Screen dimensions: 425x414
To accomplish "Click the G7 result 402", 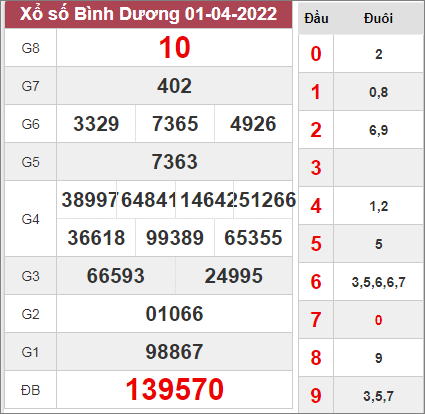I will 174,86.
